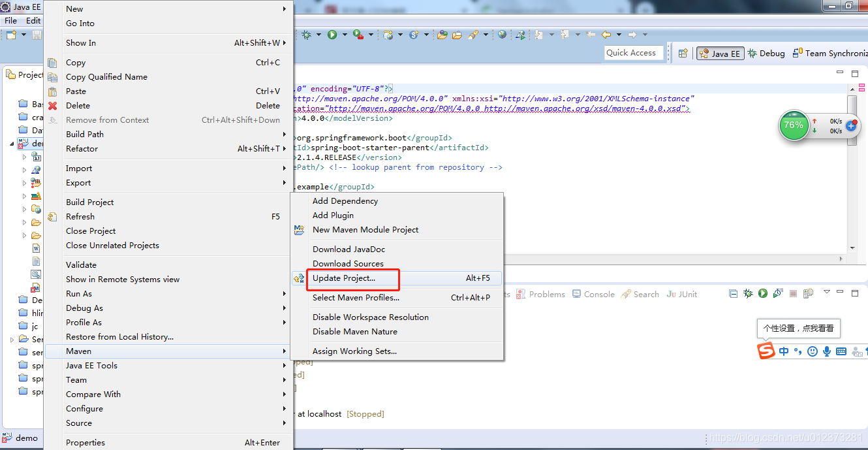Maximize the editor area via its maximize icon
Screen dimensions: 868x450
point(855,74)
